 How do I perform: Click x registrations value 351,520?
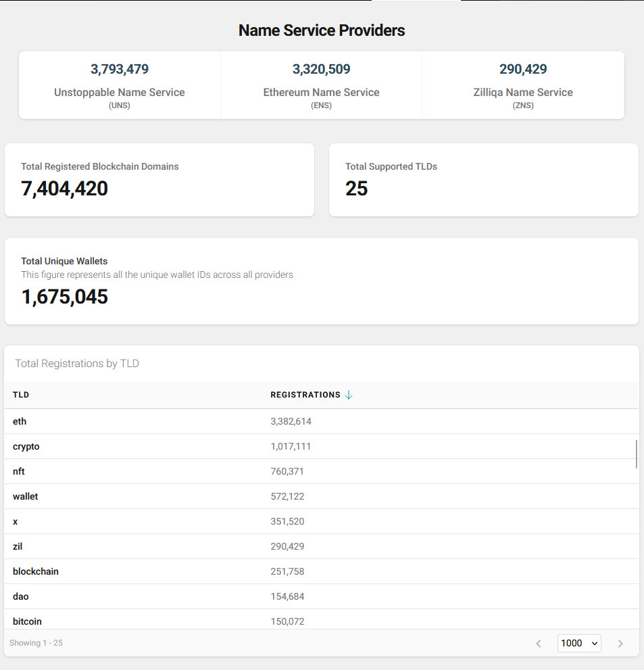287,521
